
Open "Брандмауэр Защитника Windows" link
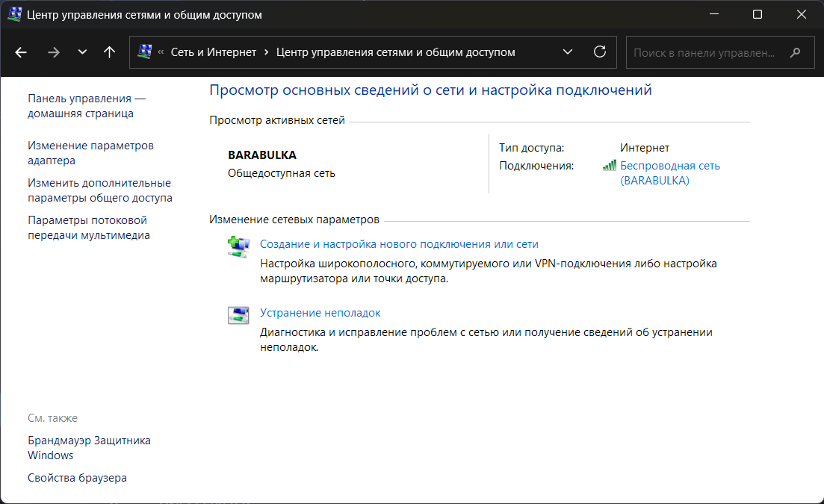pyautogui.click(x=89, y=447)
